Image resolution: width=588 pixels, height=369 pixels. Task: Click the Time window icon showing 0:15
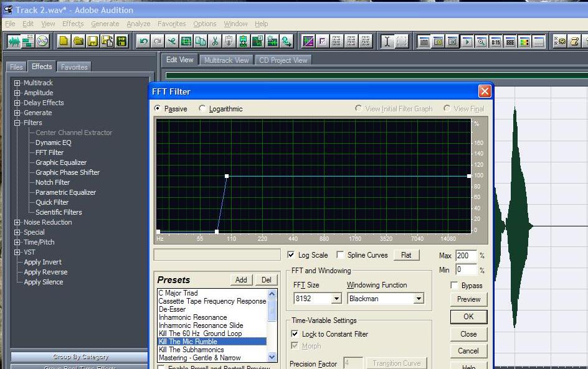click(x=496, y=41)
